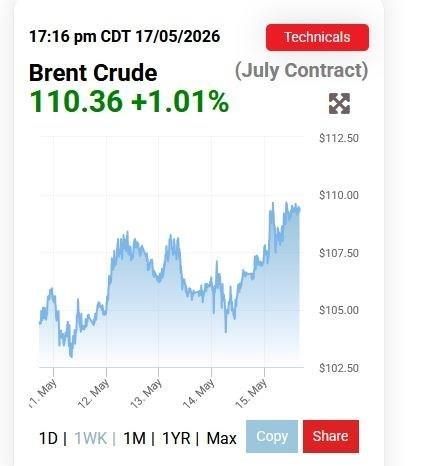The width and height of the screenshot is (429, 466).
Task: Copy the Brent Crude chart
Action: (x=272, y=436)
